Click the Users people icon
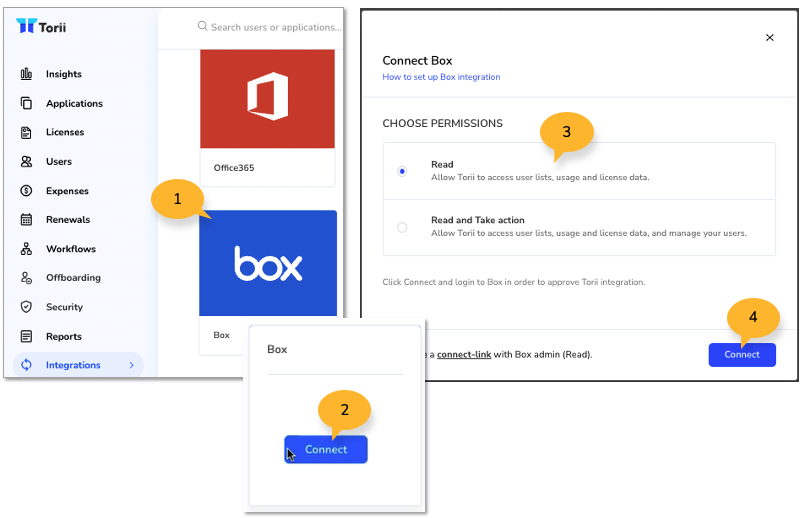Screen dimensions: 800x518 tap(26, 161)
